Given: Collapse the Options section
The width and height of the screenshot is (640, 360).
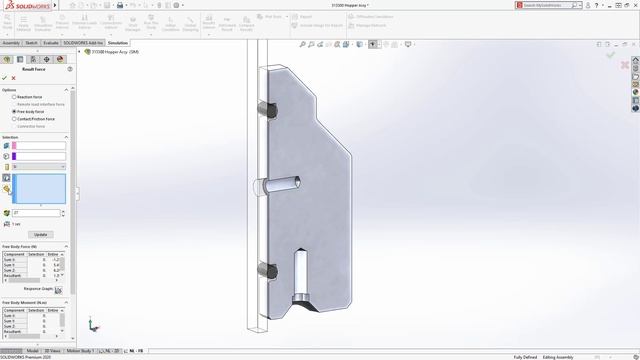Looking at the screenshot, I should tap(66, 90).
